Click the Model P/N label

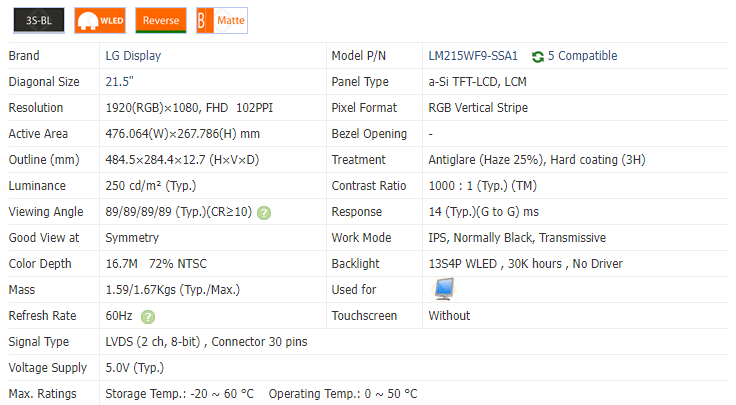359,56
